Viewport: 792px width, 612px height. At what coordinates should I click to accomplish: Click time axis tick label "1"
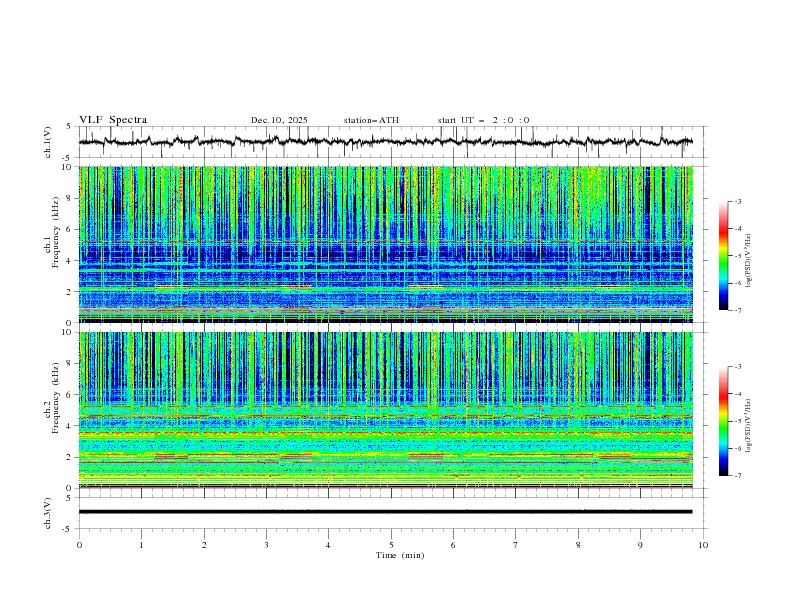click(141, 545)
